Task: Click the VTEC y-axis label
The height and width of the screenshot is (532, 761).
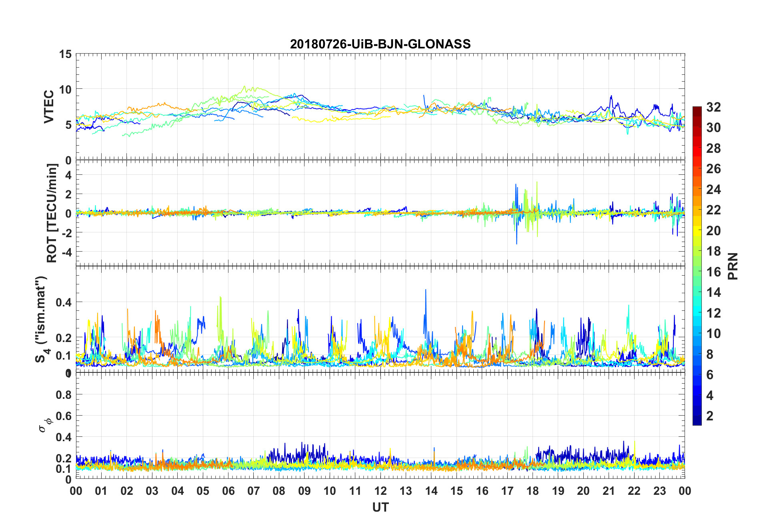Action: [x=49, y=107]
